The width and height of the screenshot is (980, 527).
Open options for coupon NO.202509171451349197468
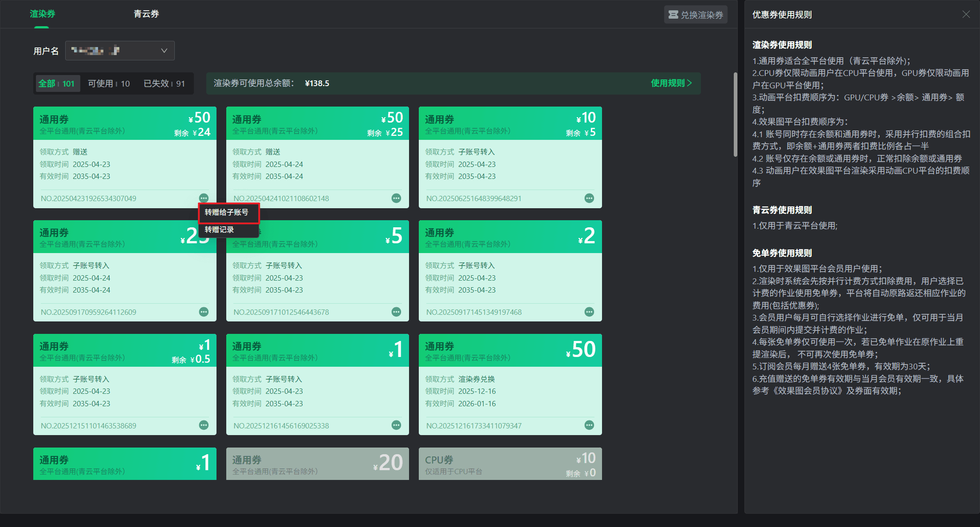pyautogui.click(x=589, y=312)
